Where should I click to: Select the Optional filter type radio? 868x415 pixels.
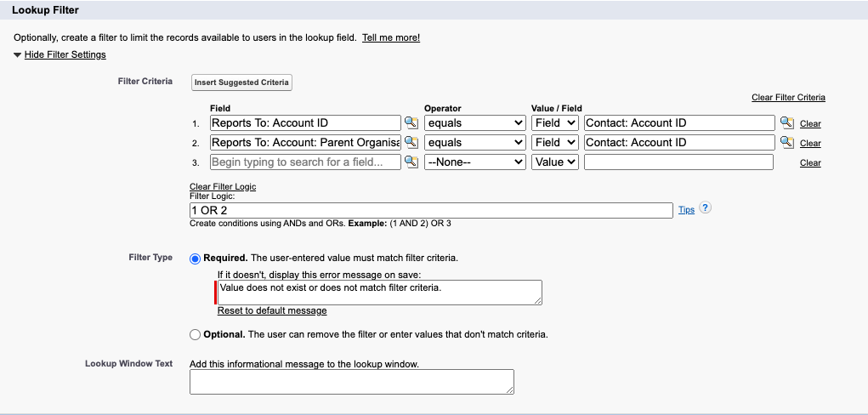196,334
